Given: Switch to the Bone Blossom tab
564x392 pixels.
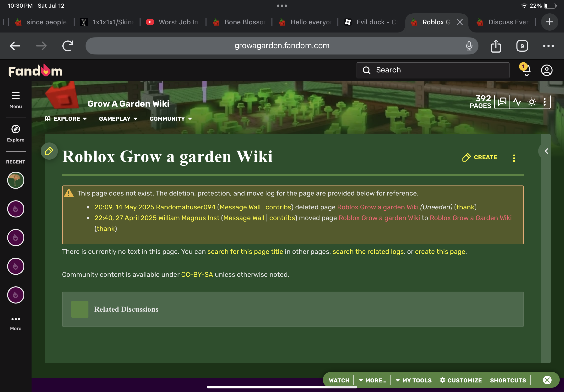Looking at the screenshot, I should pos(239,22).
